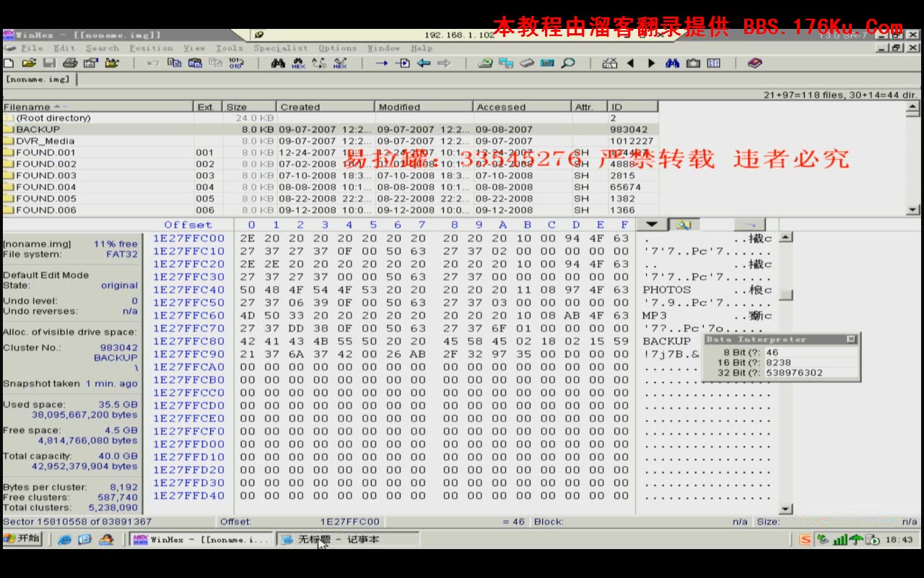Click the Offset status field 1E27FFC00
The image size is (924, 578).
(350, 522)
